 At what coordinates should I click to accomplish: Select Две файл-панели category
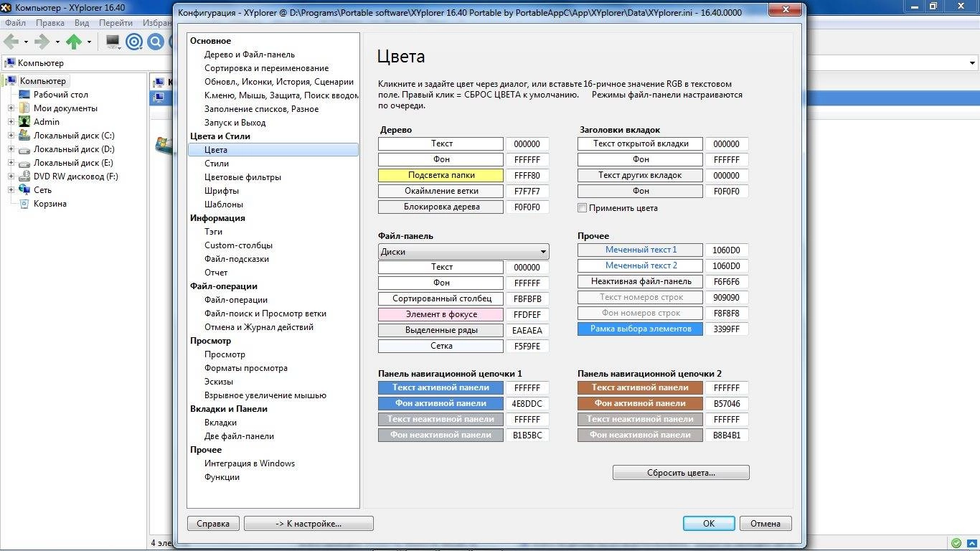tap(240, 436)
